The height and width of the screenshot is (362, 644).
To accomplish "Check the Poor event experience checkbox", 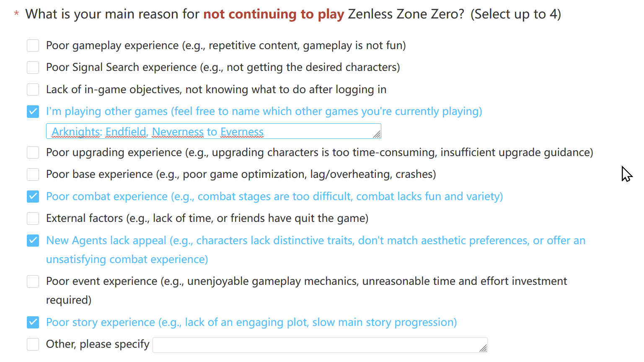I will [33, 281].
